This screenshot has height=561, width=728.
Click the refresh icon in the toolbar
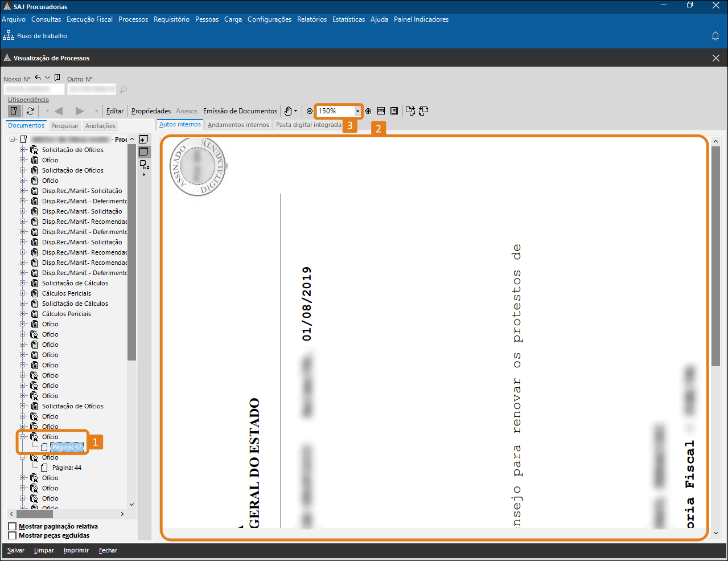[x=30, y=111]
